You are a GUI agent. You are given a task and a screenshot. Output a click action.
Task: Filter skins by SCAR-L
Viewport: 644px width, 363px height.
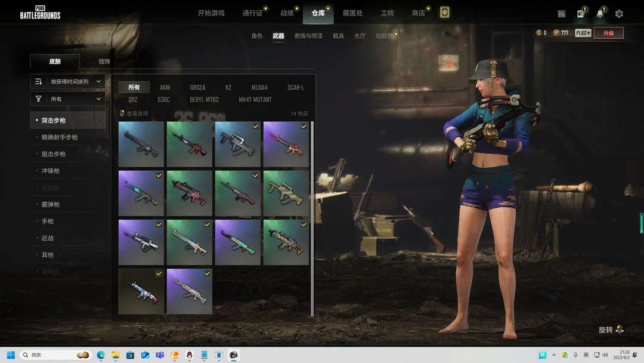296,87
